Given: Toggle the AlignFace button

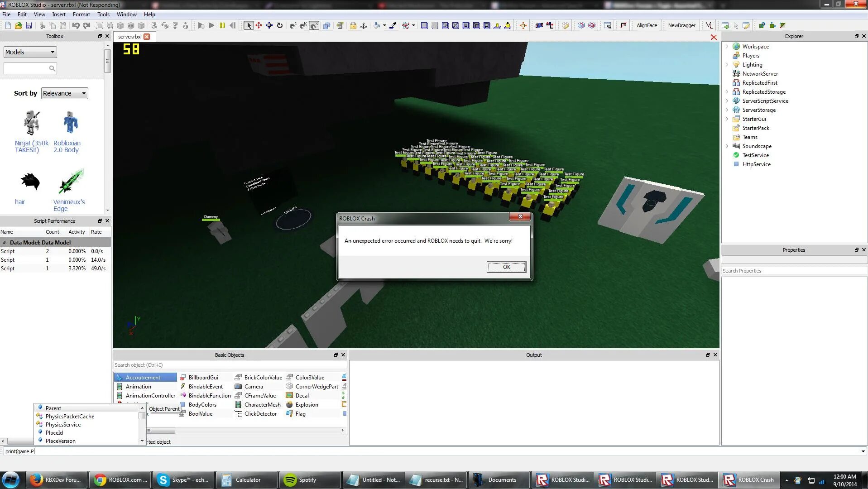Looking at the screenshot, I should (647, 25).
